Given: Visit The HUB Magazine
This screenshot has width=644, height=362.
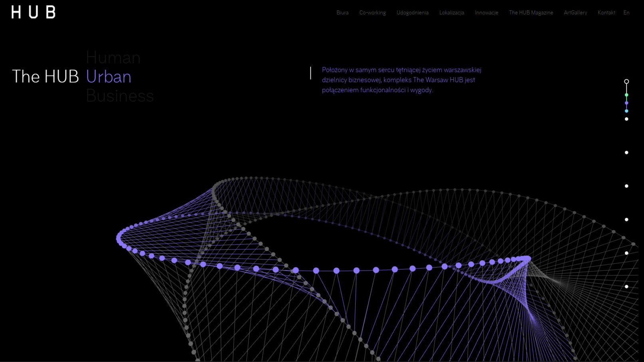Looking at the screenshot, I should (x=531, y=13).
